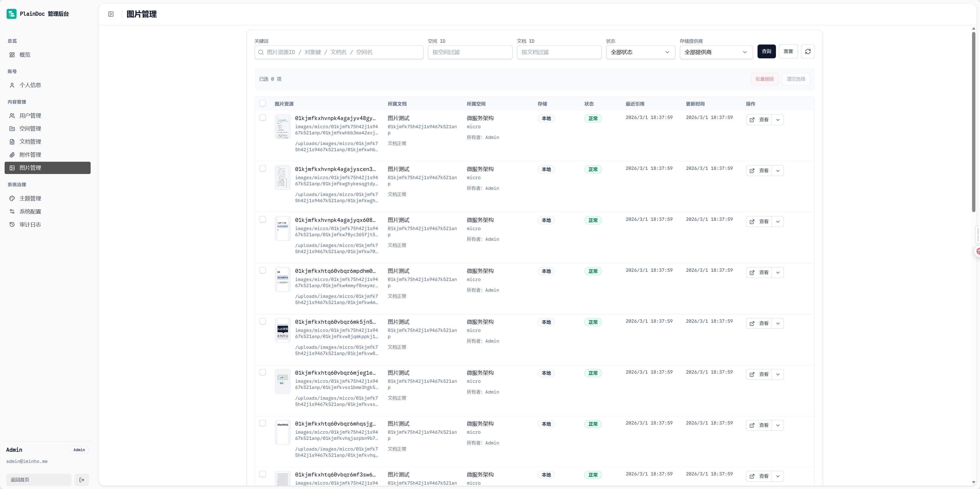Open 个人信息 in the sidebar
980x489 pixels.
click(x=48, y=85)
